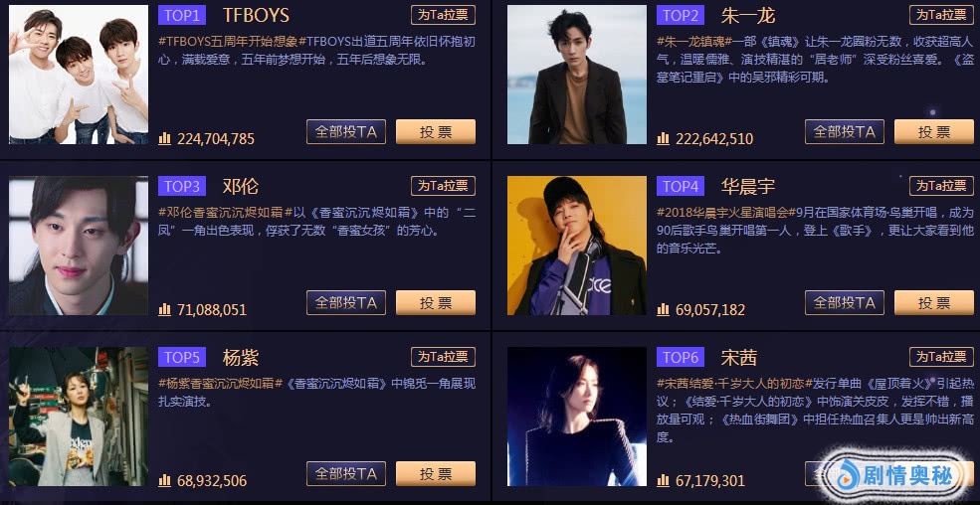Click 为Ta拉票 for 宋茜
Screen dimensions: 980x505
point(941,357)
